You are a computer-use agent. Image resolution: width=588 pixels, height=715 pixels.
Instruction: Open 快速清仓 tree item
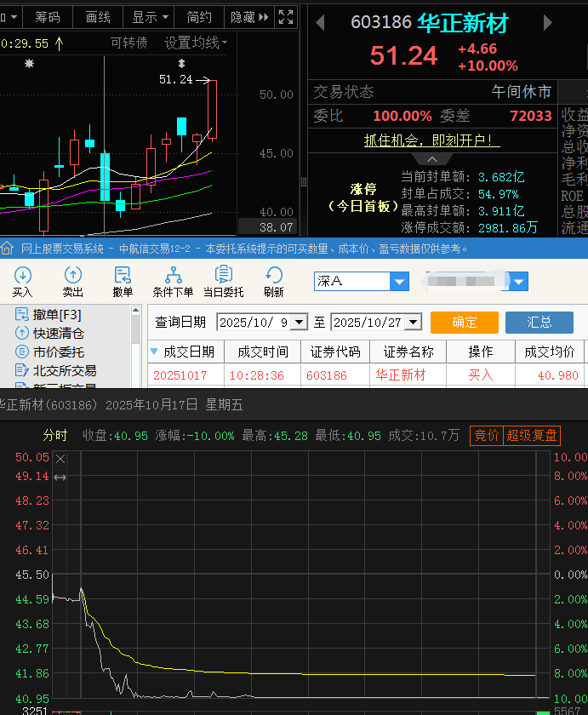59,333
